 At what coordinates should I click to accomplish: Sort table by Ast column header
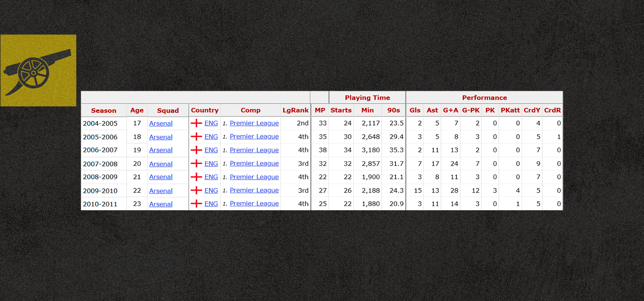432,110
